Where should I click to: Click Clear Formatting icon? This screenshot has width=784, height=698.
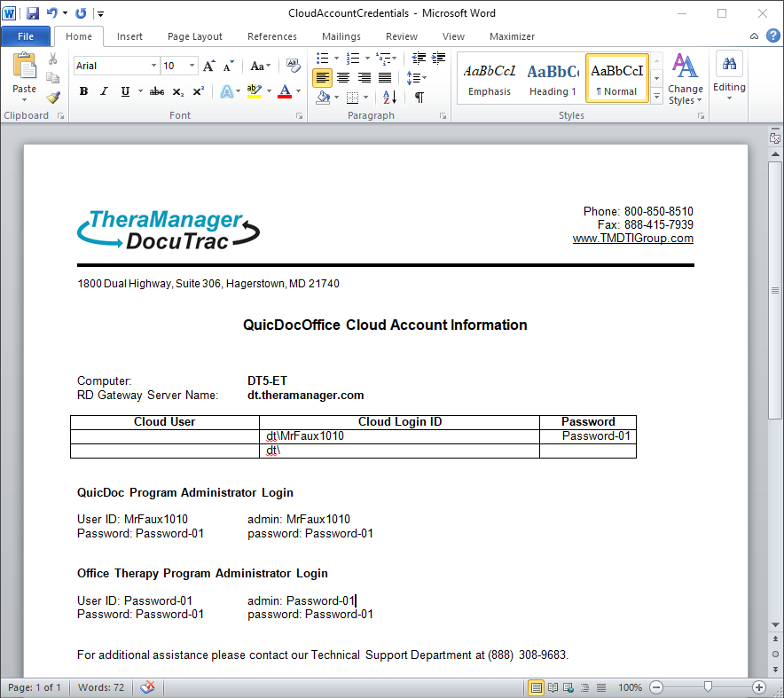pyautogui.click(x=293, y=66)
